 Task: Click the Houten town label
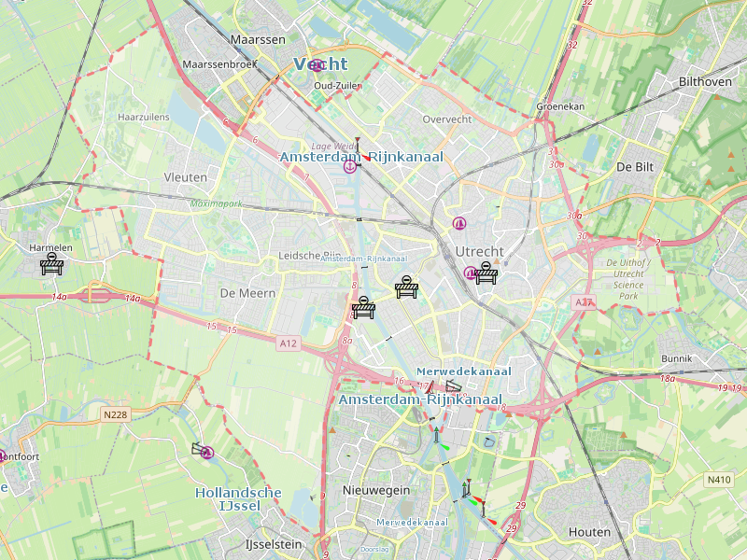pyautogui.click(x=589, y=532)
